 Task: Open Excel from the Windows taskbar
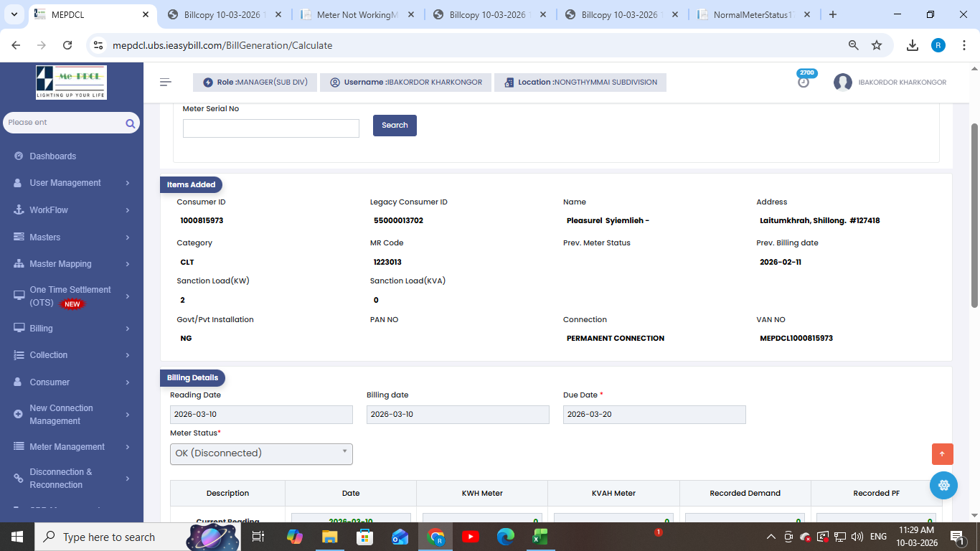click(540, 537)
